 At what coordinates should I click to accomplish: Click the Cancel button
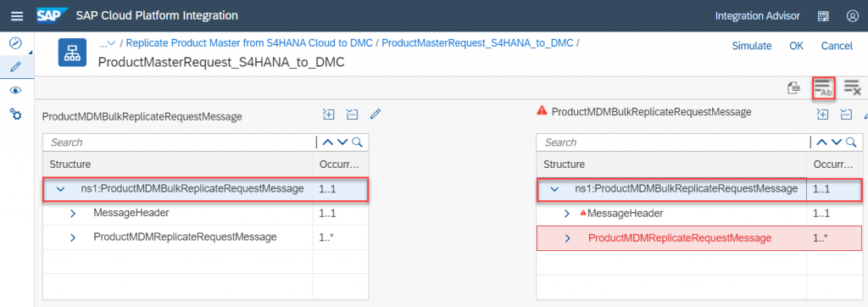click(837, 46)
